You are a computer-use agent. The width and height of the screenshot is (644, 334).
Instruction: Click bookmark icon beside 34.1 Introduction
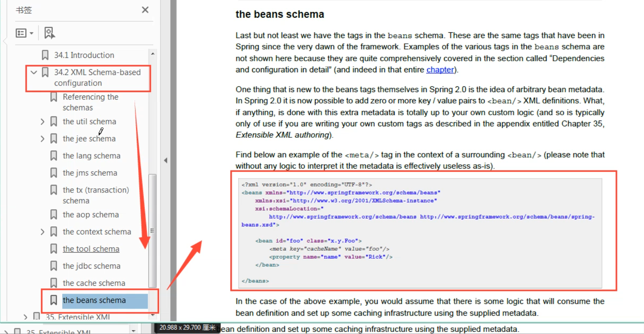[x=45, y=55]
